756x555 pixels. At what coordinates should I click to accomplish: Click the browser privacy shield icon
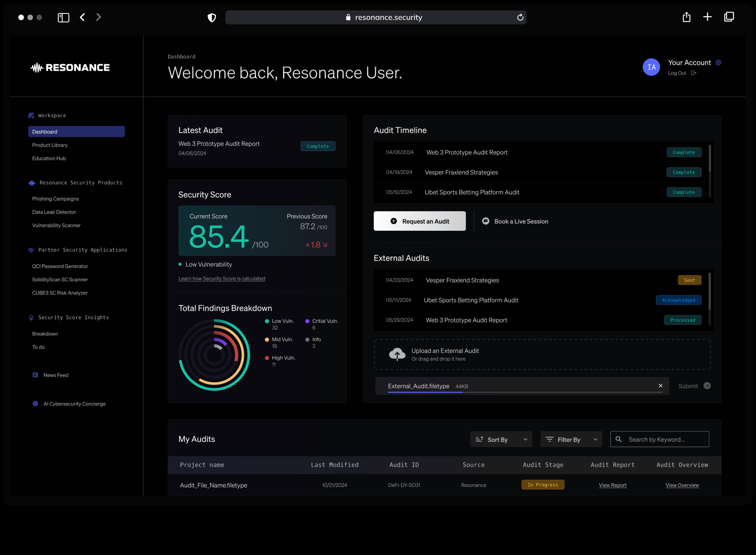212,17
